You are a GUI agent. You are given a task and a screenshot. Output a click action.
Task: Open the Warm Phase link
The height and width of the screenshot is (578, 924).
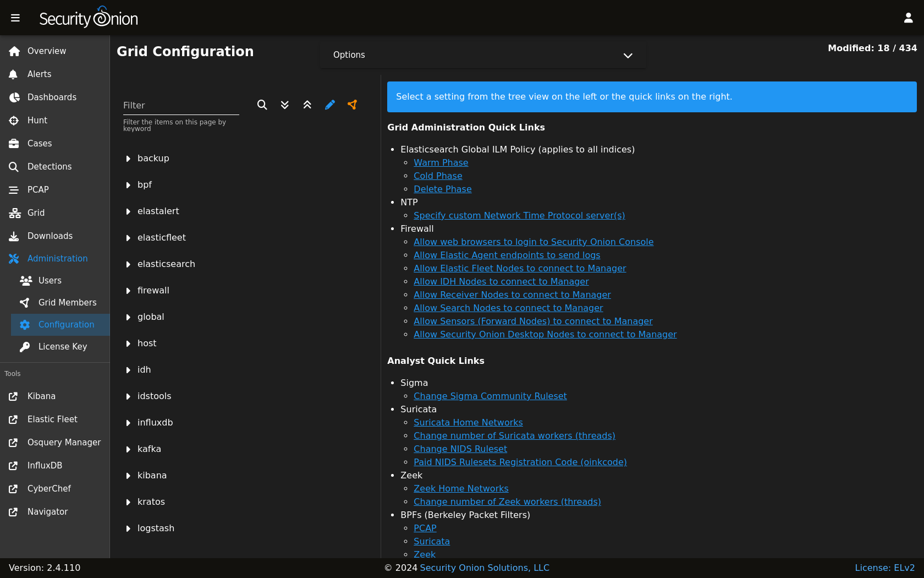point(441,163)
